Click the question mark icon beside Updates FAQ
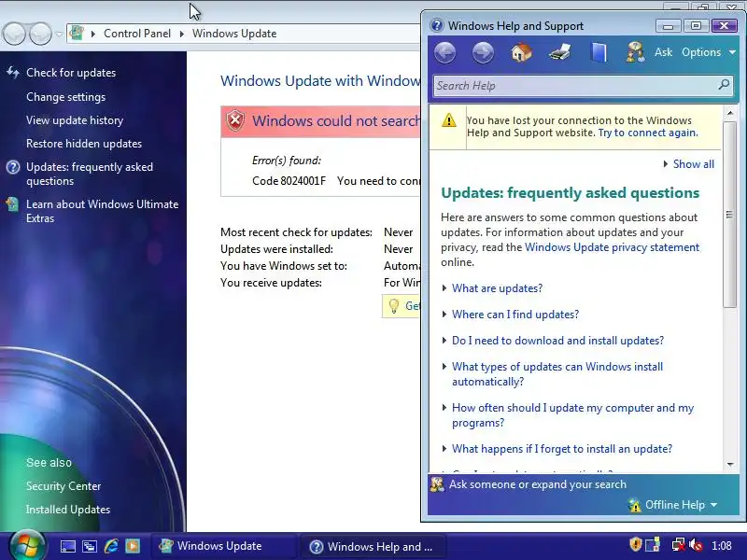 click(13, 167)
